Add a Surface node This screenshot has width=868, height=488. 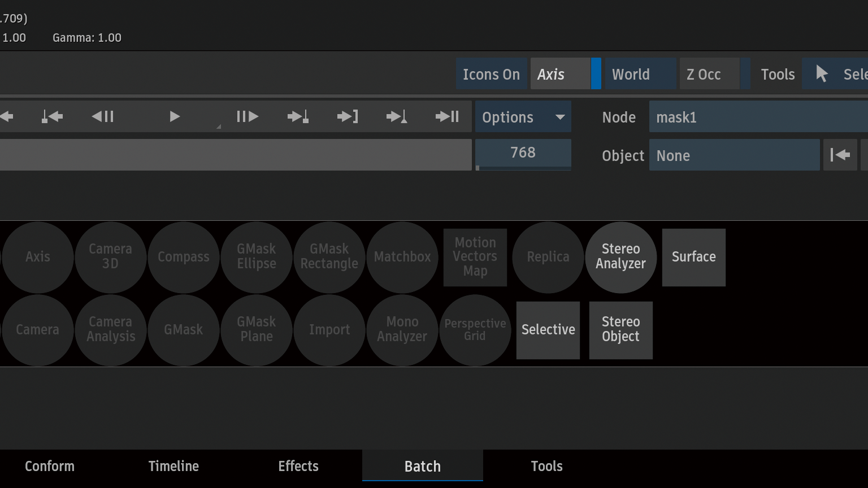[693, 257]
